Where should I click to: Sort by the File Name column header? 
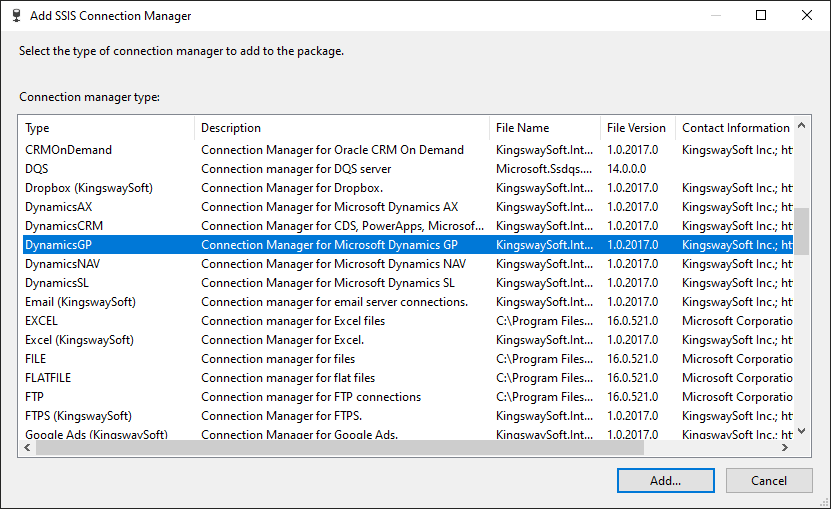(545, 128)
